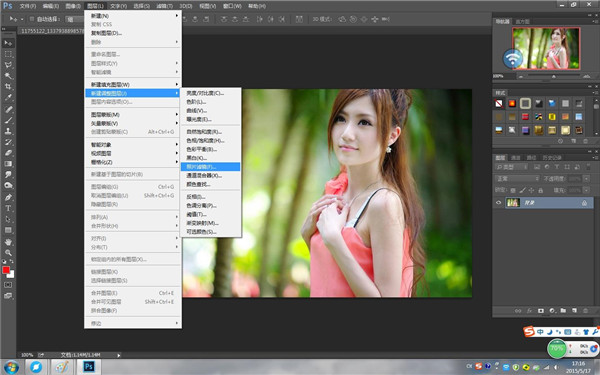Select the Hand tool
Image resolution: width=600 pixels, height=375 pixels.
point(8,242)
